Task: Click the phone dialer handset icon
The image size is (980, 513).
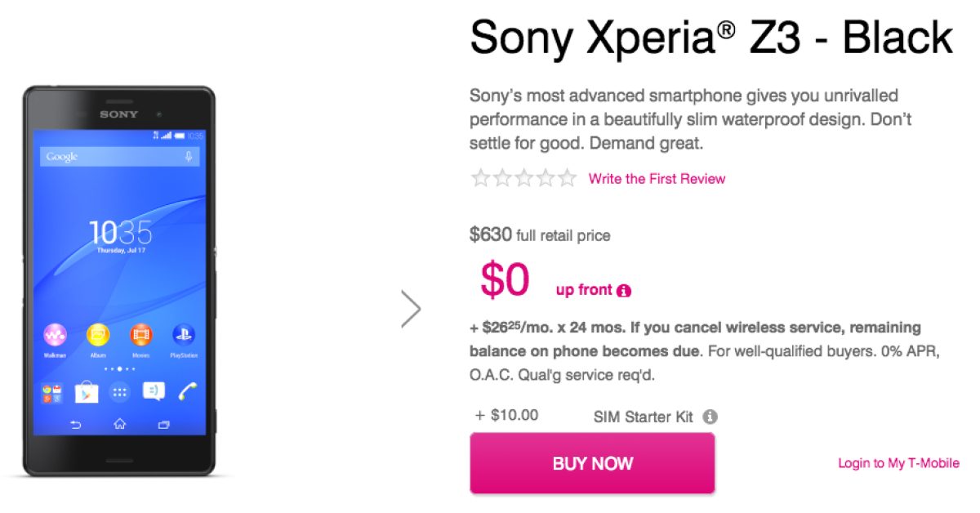Action: [187, 391]
